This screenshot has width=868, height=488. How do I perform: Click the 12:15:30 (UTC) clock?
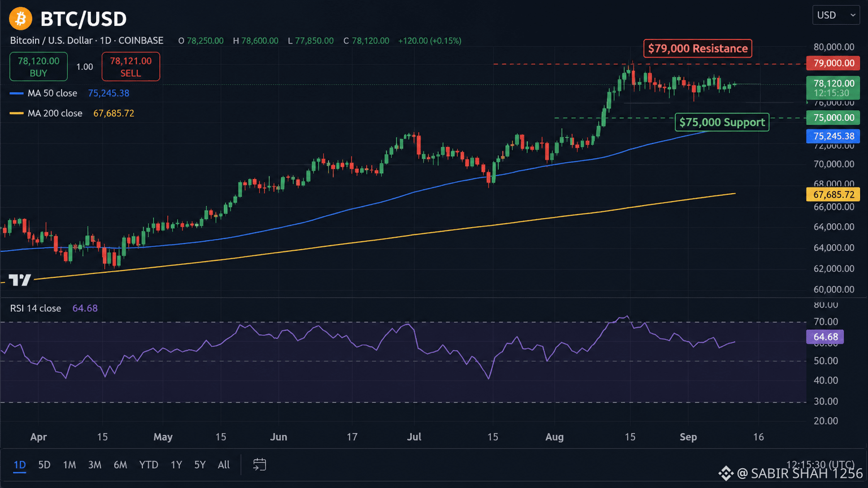tap(820, 465)
